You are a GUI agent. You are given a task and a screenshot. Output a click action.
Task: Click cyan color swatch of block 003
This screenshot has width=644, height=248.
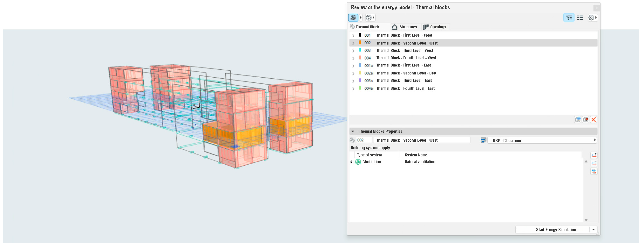[360, 50]
